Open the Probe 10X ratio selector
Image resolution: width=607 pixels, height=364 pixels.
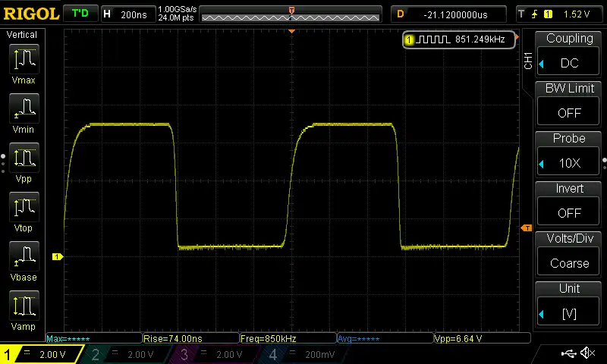click(x=569, y=155)
